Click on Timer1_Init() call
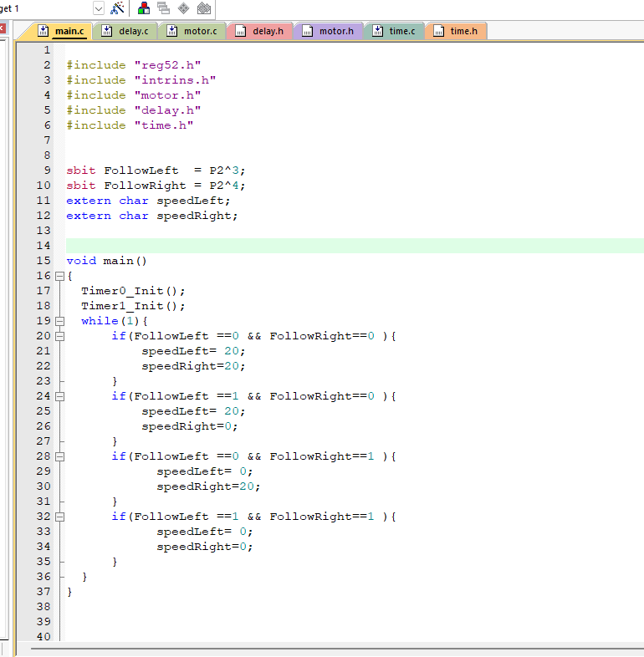Viewport: 644px width, 657px height. (x=133, y=306)
